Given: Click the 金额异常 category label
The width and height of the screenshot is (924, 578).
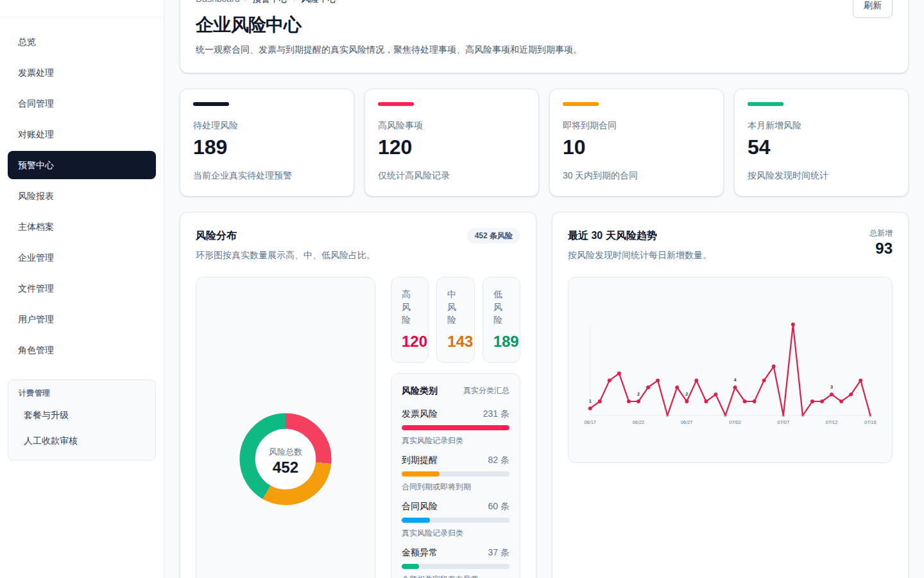Looking at the screenshot, I should [420, 552].
